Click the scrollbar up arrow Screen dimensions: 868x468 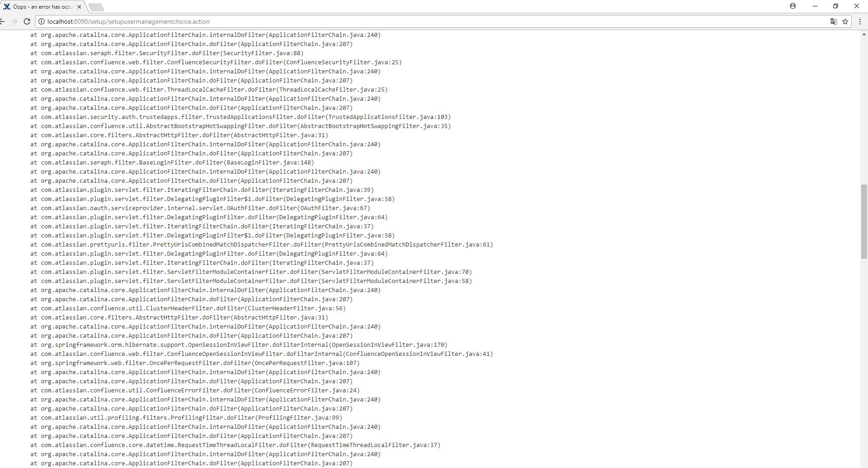coord(864,35)
